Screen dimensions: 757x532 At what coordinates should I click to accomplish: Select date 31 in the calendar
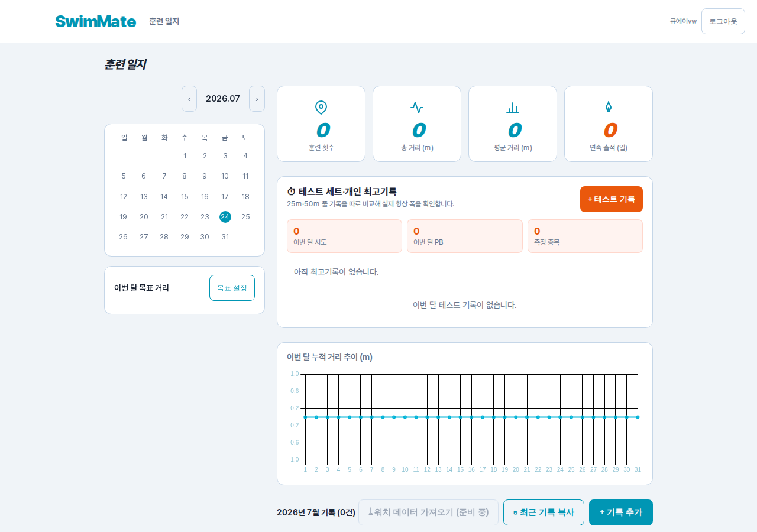[225, 237]
